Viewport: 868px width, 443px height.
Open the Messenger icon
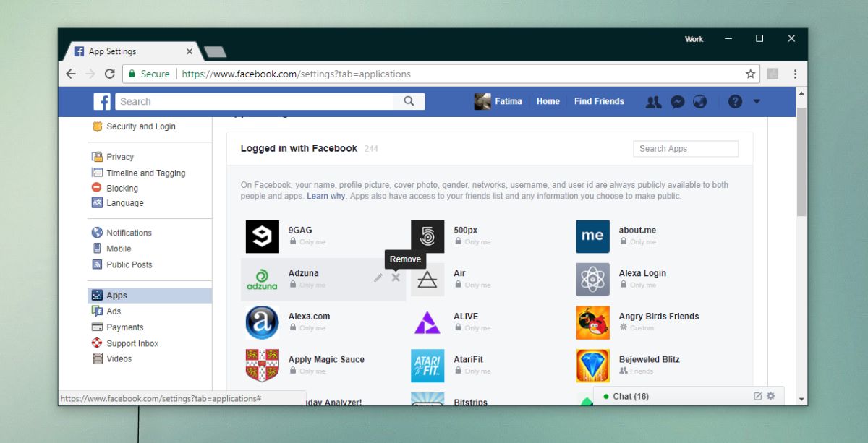[x=677, y=102]
